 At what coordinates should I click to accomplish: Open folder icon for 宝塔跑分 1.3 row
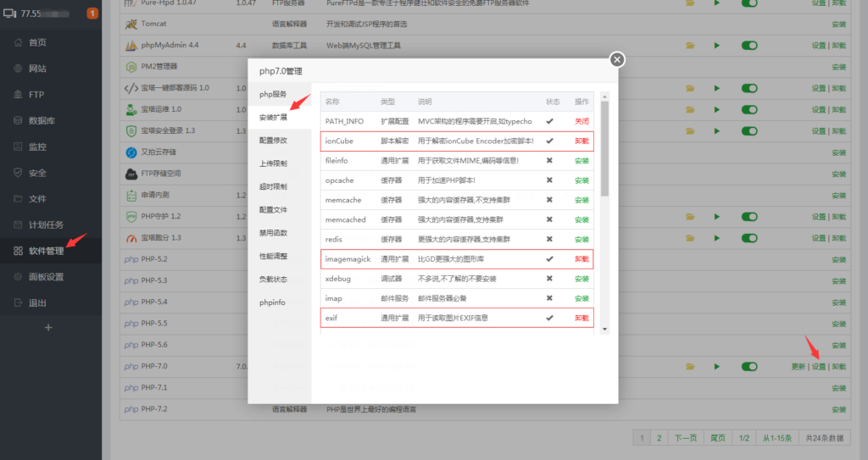click(690, 238)
